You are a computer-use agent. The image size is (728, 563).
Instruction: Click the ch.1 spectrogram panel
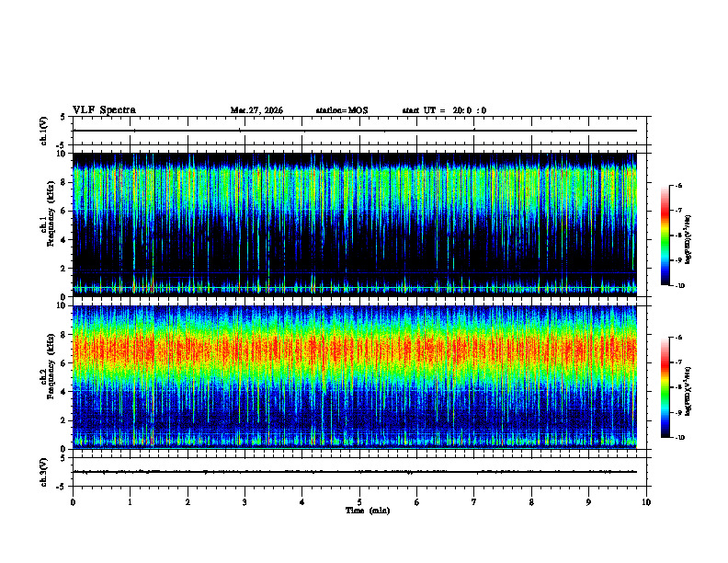tap(354, 224)
